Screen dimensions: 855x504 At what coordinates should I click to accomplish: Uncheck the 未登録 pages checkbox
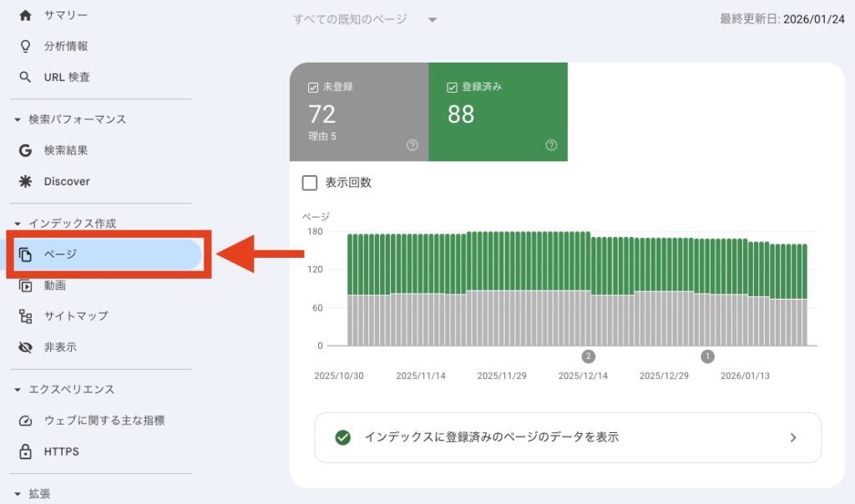[312, 85]
